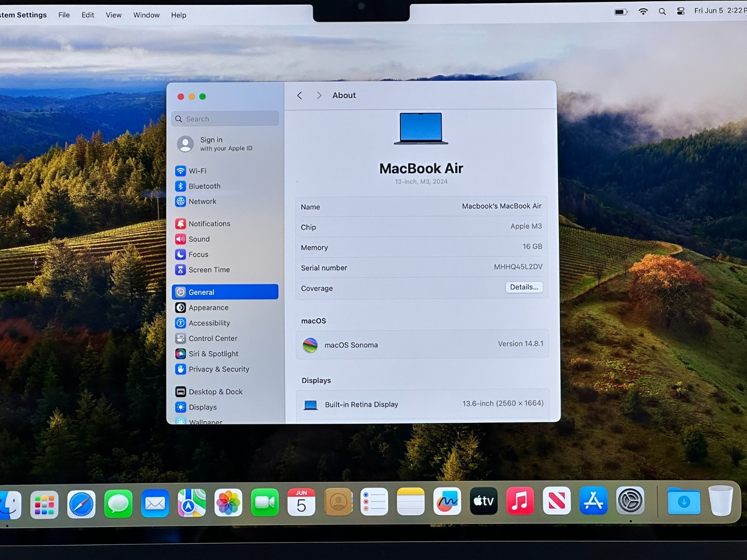Open Notes from the Dock

[x=411, y=502]
